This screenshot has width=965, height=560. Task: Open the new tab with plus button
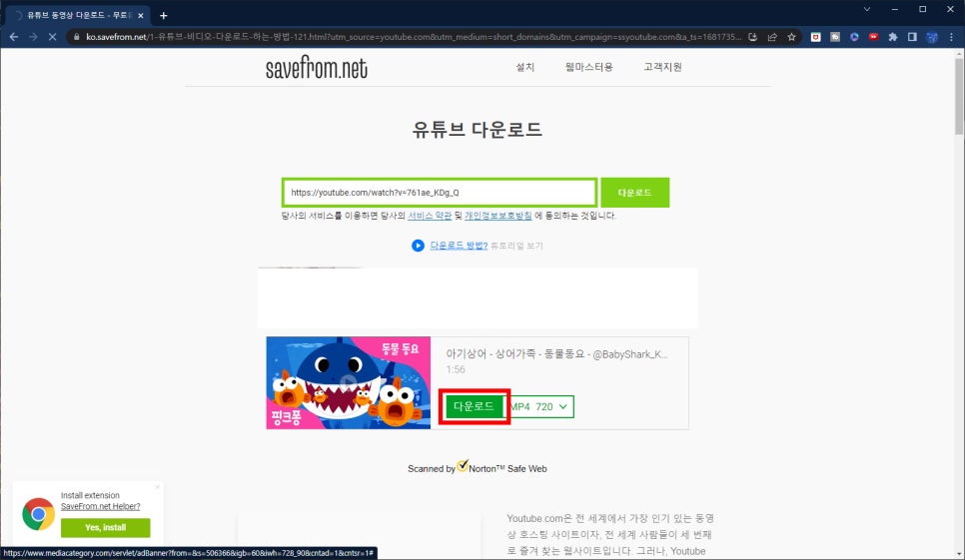coord(164,15)
